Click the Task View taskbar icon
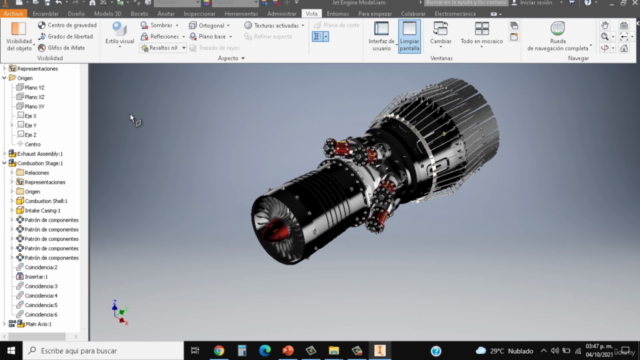 click(x=195, y=351)
